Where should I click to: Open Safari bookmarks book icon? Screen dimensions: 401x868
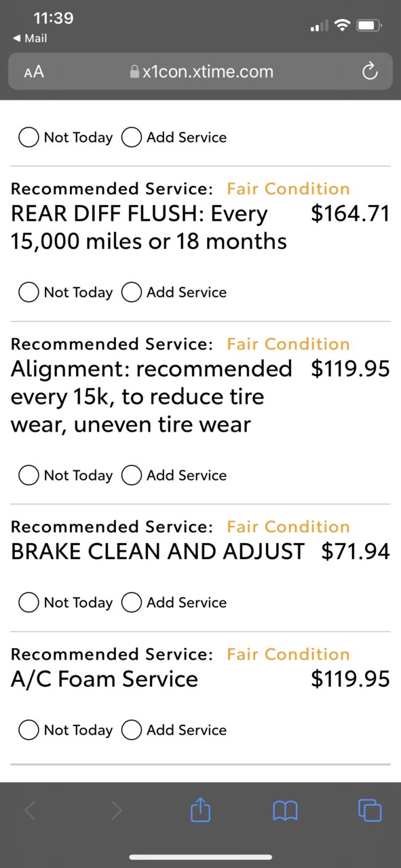click(285, 810)
